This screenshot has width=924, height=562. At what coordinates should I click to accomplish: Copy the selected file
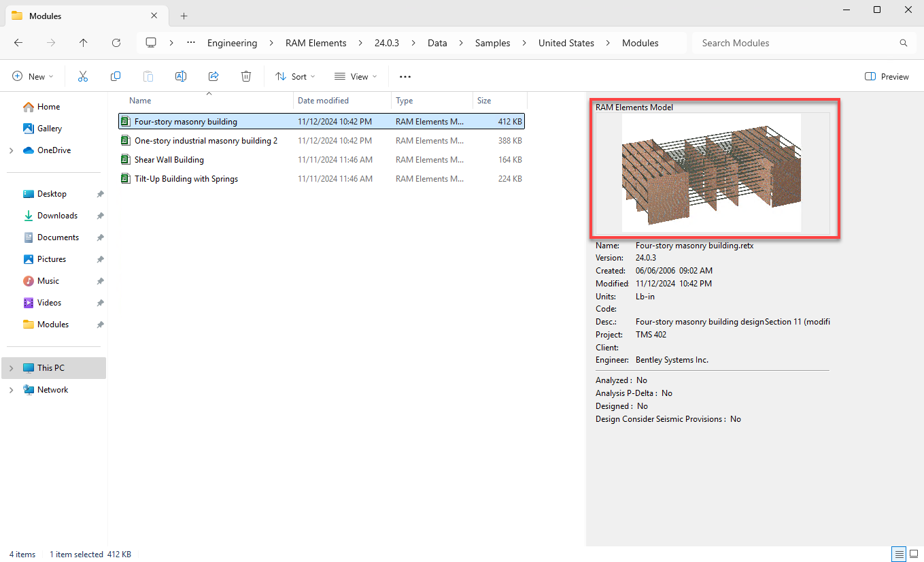click(116, 76)
